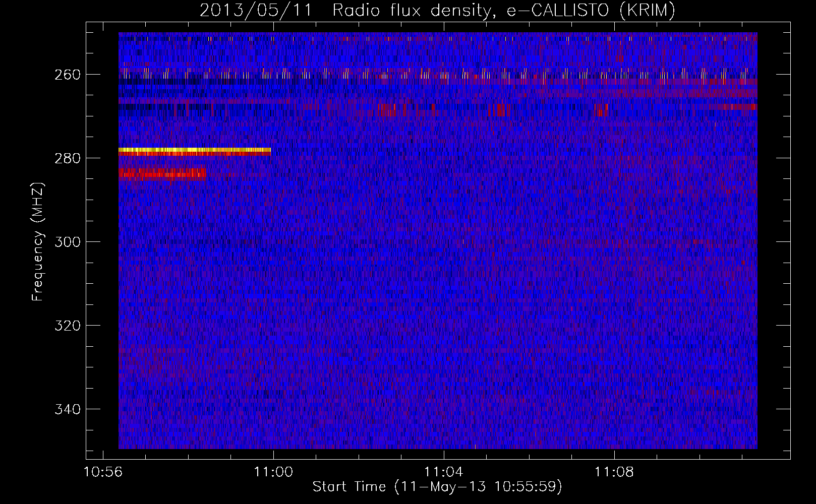816x504 pixels.
Task: Click the red emission band near 284 MHz
Action: tap(162, 174)
